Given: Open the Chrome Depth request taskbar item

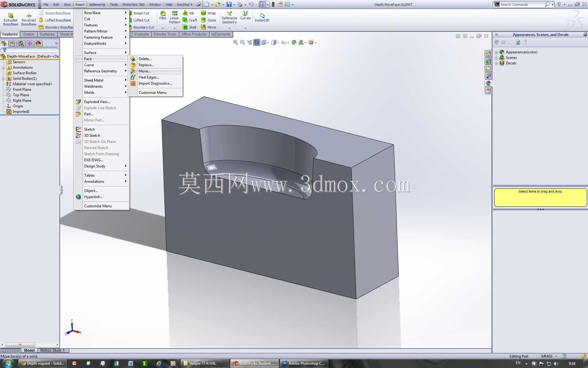Looking at the screenshot, I should 43,363.
